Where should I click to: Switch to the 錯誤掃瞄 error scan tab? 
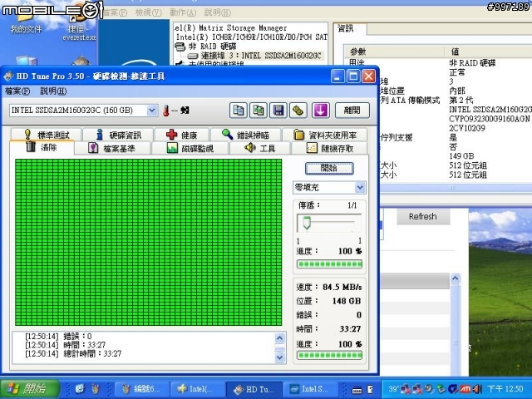pyautogui.click(x=245, y=135)
